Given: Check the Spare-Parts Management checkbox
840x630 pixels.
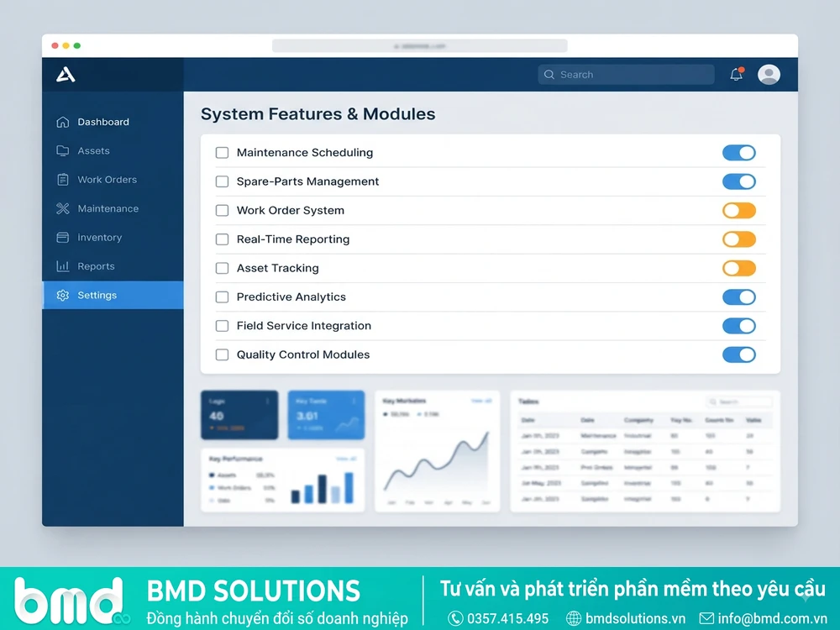Looking at the screenshot, I should pyautogui.click(x=222, y=181).
